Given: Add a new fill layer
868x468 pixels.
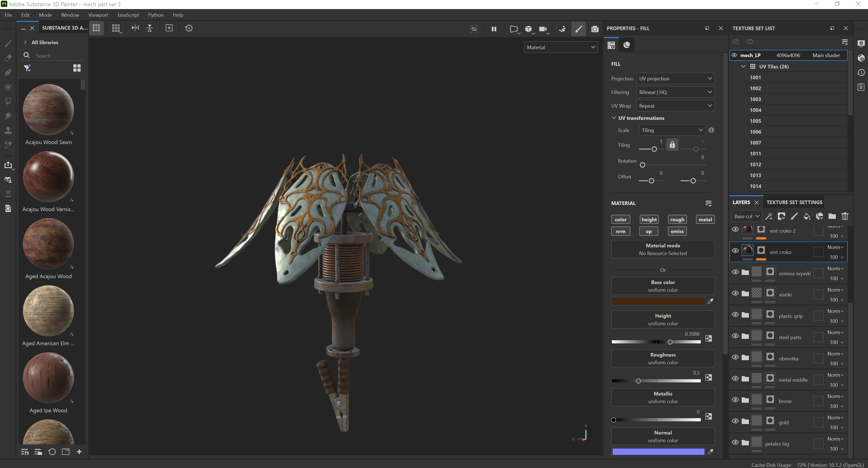Looking at the screenshot, I should 807,216.
